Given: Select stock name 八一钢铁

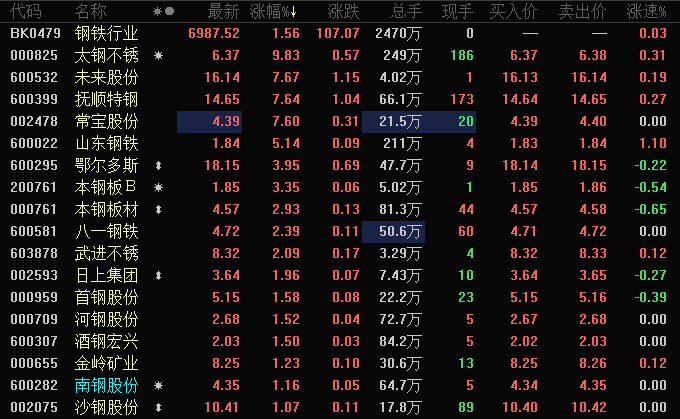Looking at the screenshot, I should tap(106, 231).
